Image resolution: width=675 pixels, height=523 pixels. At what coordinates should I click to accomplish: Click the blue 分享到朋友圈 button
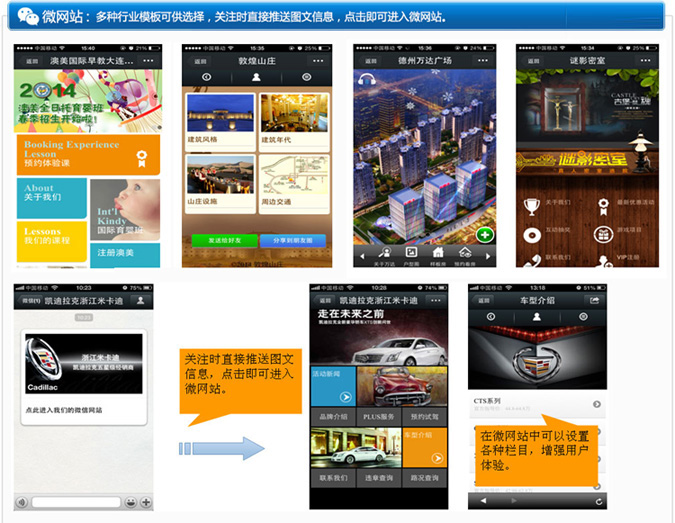293,240
